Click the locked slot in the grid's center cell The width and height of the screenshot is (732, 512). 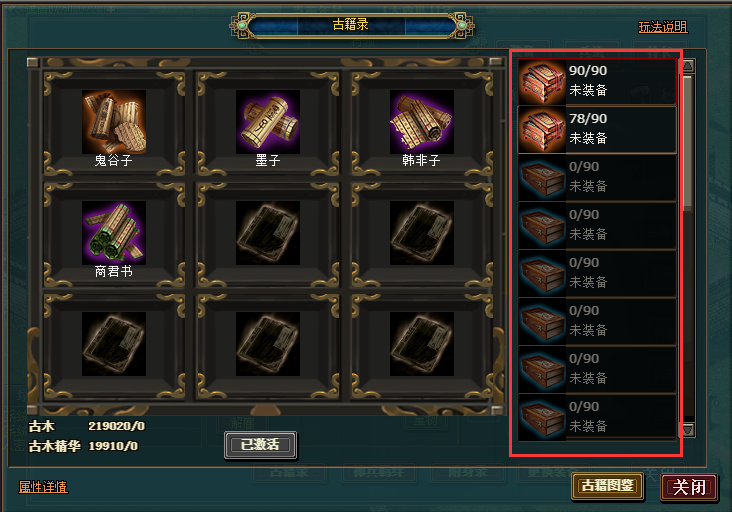tap(268, 233)
